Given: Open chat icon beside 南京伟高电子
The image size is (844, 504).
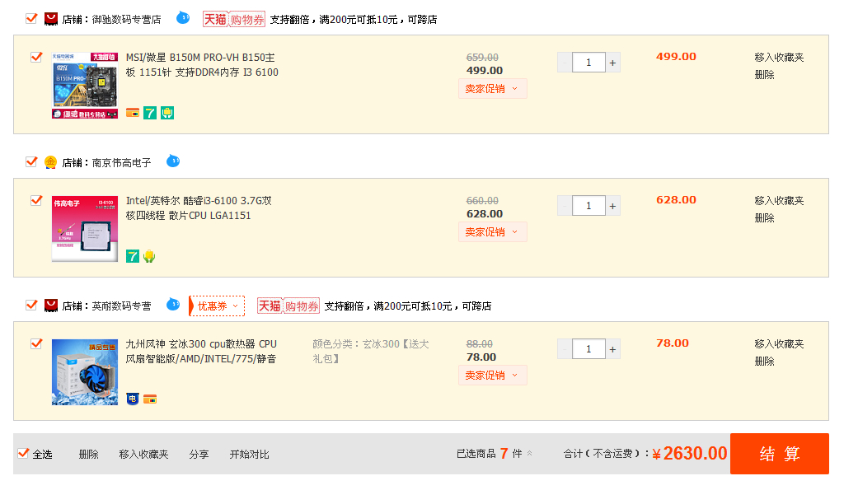Looking at the screenshot, I should (x=173, y=161).
